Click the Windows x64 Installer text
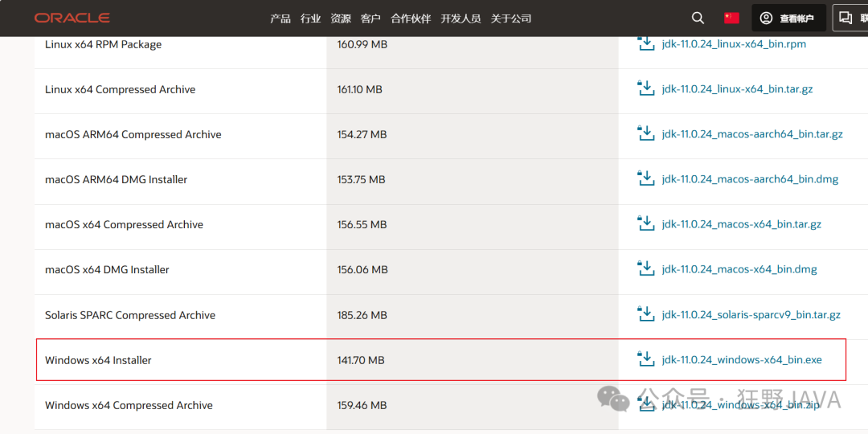The height and width of the screenshot is (434, 868). tap(98, 360)
